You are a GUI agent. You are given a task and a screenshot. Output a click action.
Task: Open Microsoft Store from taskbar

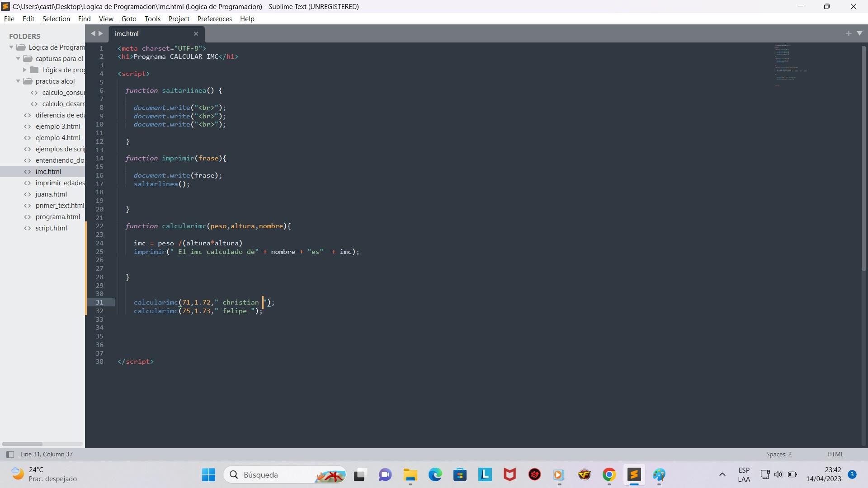click(460, 475)
